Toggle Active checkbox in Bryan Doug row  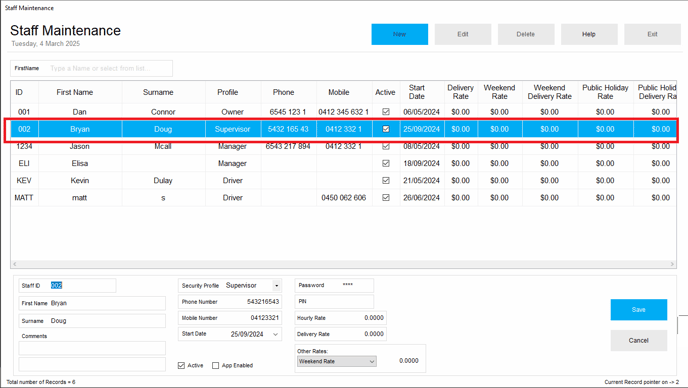point(386,129)
